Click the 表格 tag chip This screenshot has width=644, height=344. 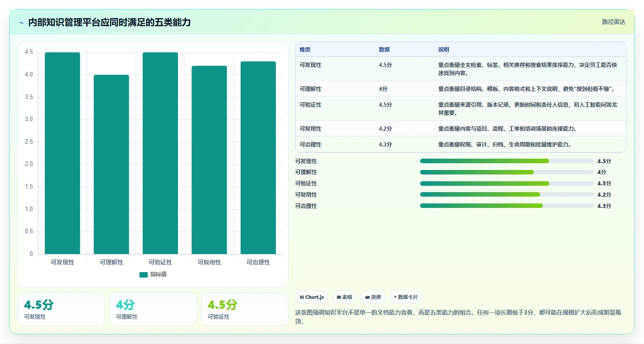pyautogui.click(x=344, y=297)
